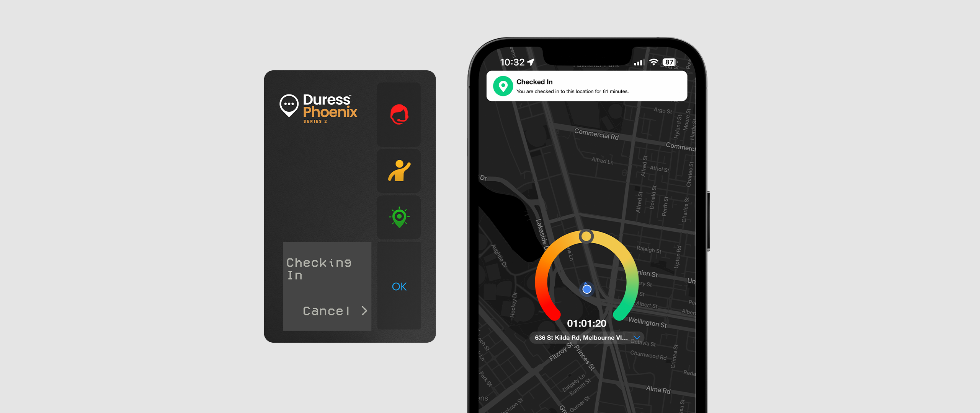This screenshot has width=980, height=413.
Task: Disable the active check-in session
Action: tap(328, 311)
